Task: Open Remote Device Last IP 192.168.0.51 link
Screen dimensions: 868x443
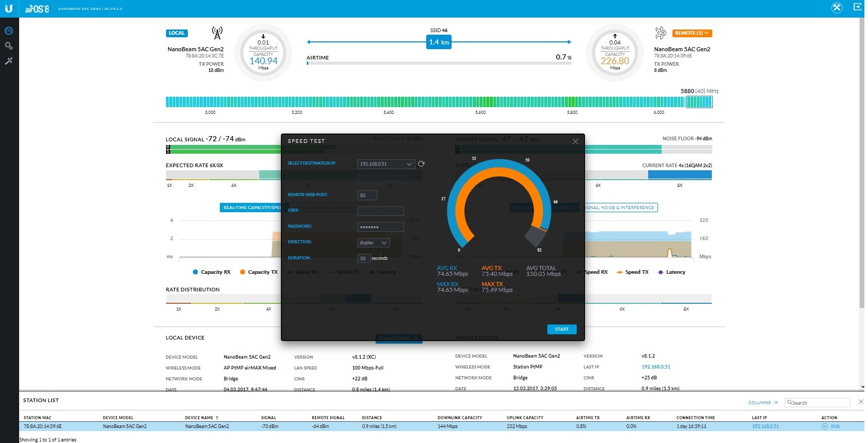Action: click(656, 367)
